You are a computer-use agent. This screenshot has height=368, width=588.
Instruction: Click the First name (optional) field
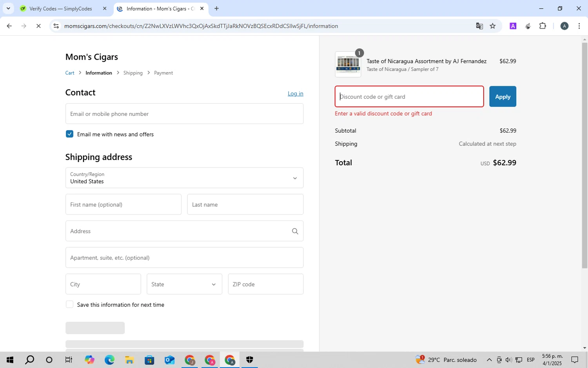(123, 204)
